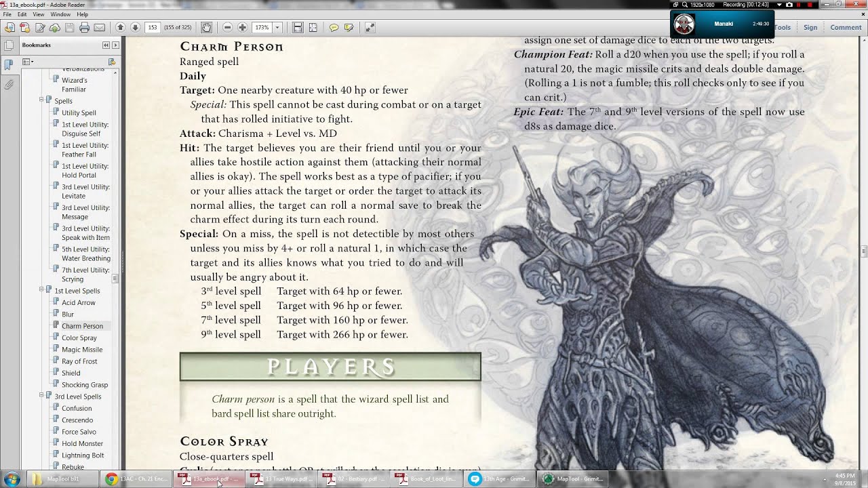Open 3rd Level Utility: Message bookmark

(x=85, y=212)
